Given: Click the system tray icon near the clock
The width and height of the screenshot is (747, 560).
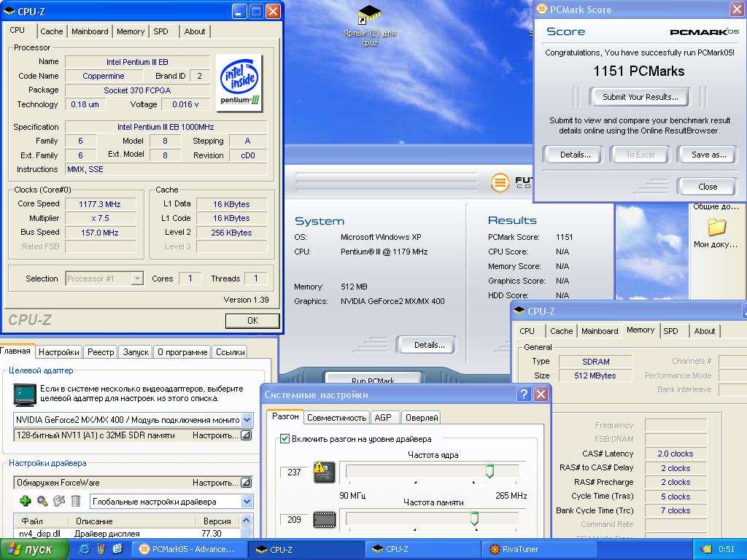Looking at the screenshot, I should 706,549.
